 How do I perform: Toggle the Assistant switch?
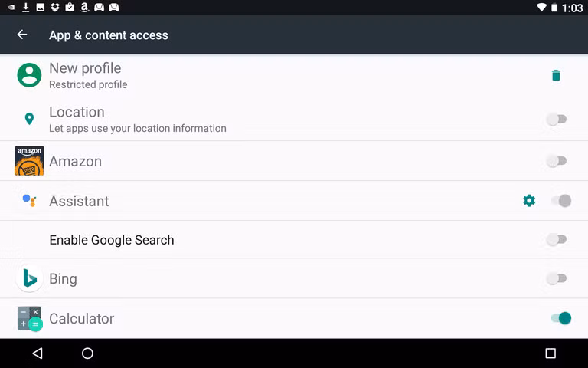560,201
